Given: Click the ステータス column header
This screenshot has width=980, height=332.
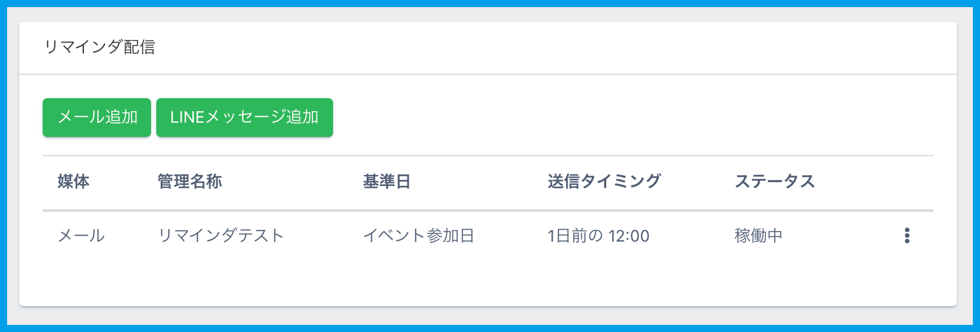Looking at the screenshot, I should (775, 182).
